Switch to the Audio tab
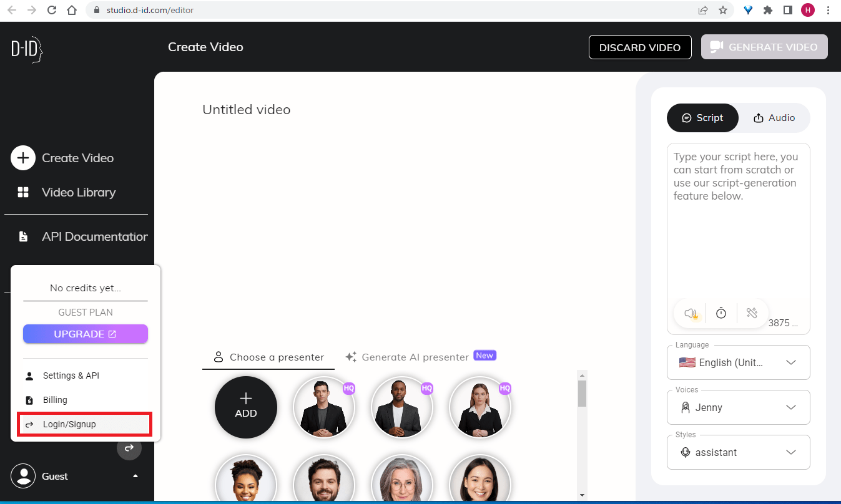Image resolution: width=841 pixels, height=504 pixels. (774, 118)
